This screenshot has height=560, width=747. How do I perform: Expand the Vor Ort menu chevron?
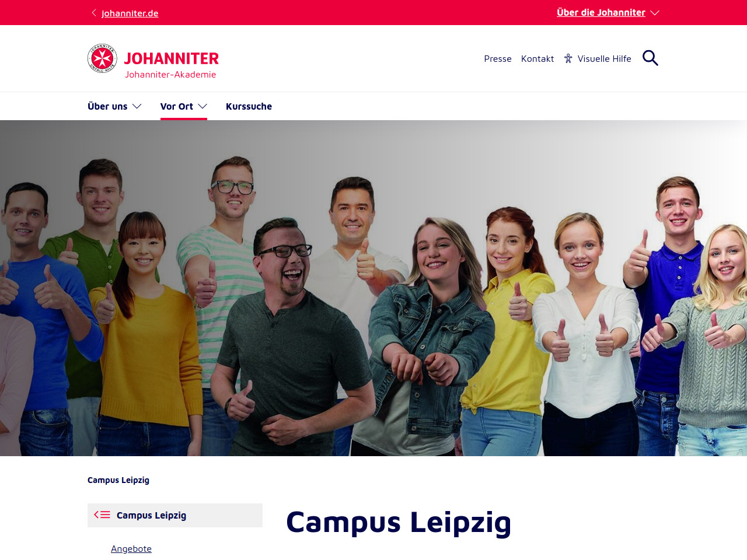pos(203,106)
